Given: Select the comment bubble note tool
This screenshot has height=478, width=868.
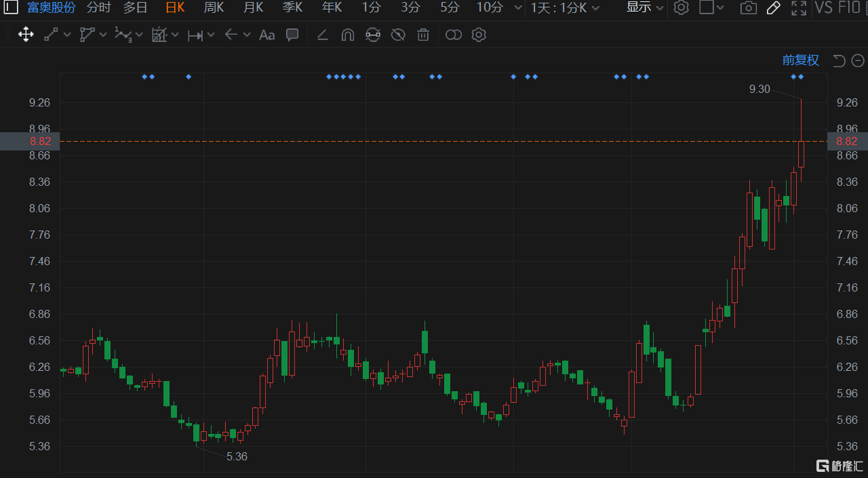Looking at the screenshot, I should pyautogui.click(x=292, y=35).
